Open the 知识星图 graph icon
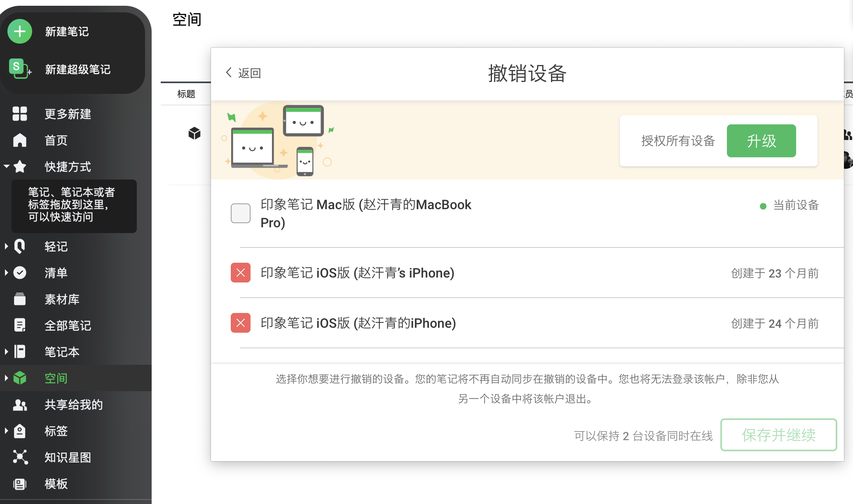This screenshot has height=504, width=853. pyautogui.click(x=20, y=457)
